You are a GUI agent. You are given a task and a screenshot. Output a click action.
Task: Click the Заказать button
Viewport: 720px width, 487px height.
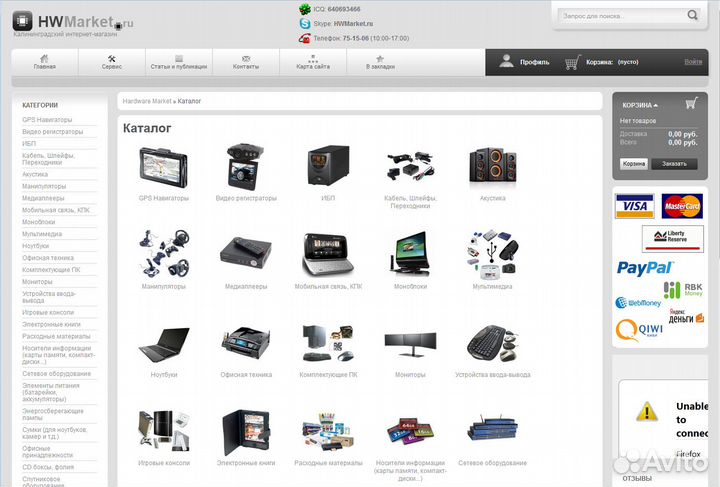pyautogui.click(x=674, y=164)
